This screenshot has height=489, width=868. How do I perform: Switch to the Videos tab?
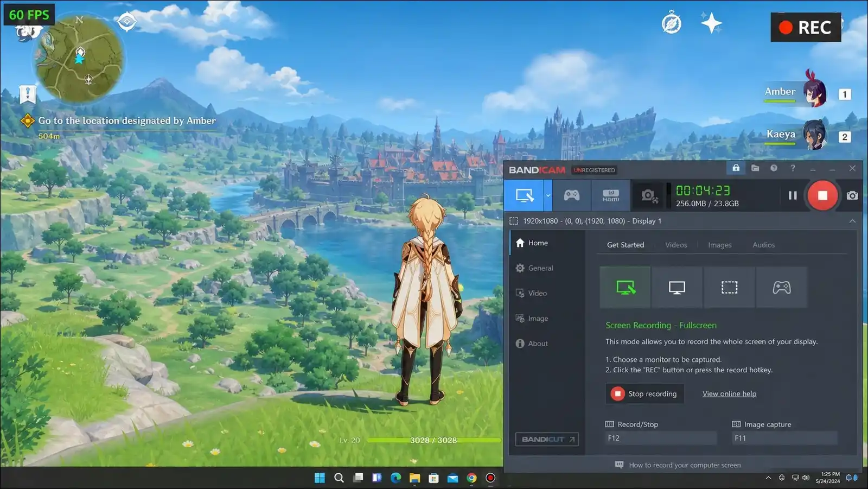[676, 245]
